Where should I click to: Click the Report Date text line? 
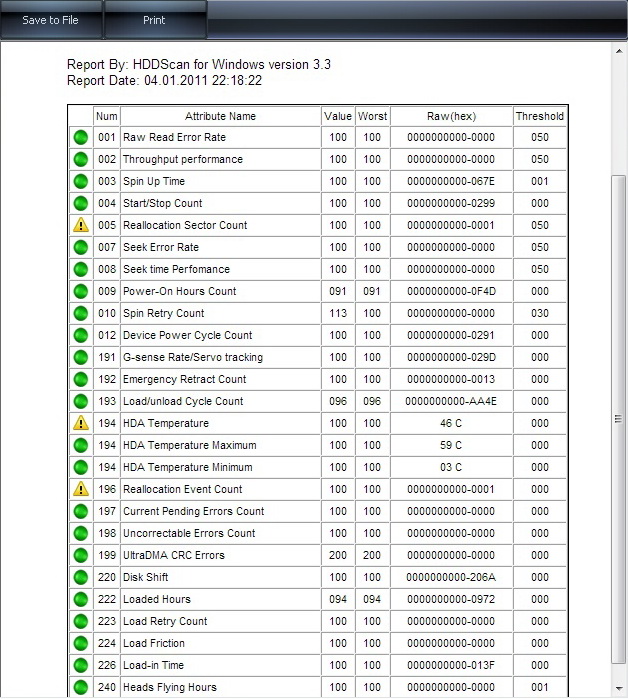tap(165, 81)
